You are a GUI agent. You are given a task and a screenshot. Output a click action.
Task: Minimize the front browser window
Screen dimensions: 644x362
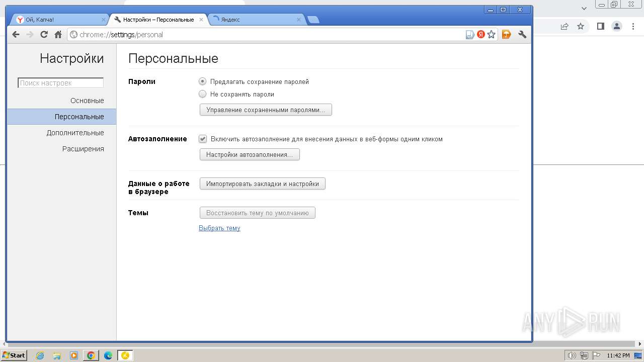(x=491, y=10)
